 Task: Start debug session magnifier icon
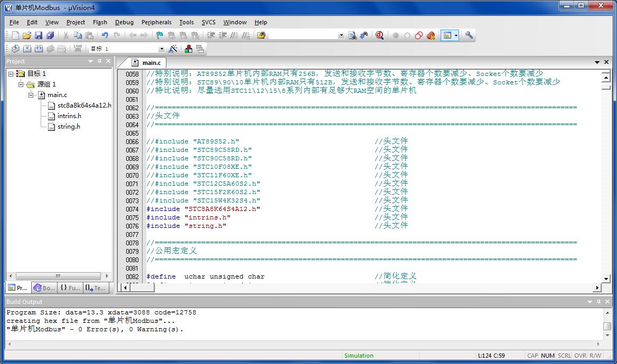coord(379,35)
